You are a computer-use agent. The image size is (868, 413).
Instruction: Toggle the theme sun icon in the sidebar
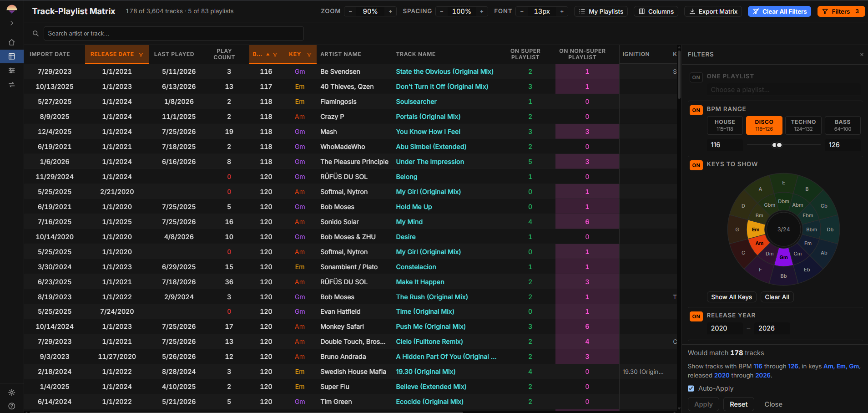[x=12, y=393]
